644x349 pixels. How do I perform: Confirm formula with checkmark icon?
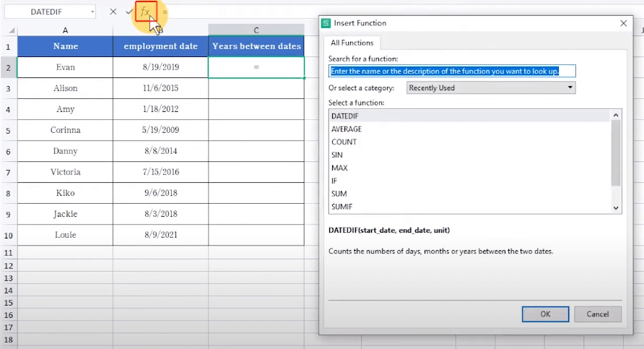(x=129, y=12)
